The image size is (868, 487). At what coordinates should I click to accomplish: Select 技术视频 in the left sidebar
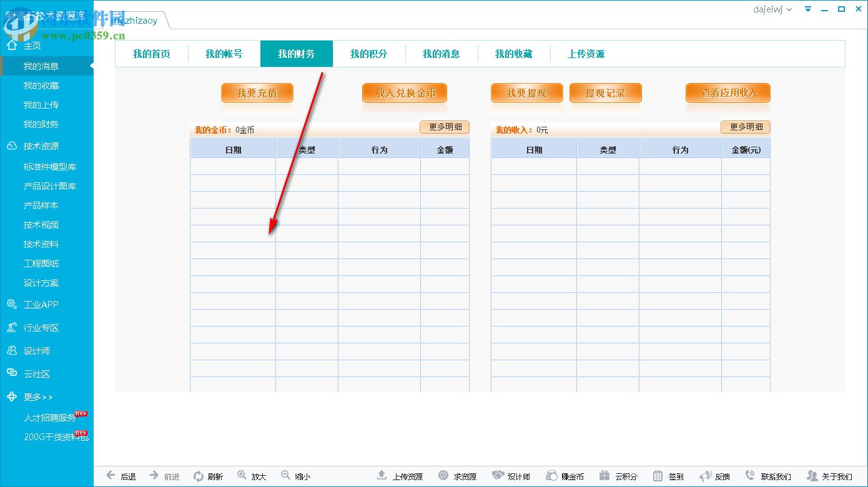[x=41, y=225]
